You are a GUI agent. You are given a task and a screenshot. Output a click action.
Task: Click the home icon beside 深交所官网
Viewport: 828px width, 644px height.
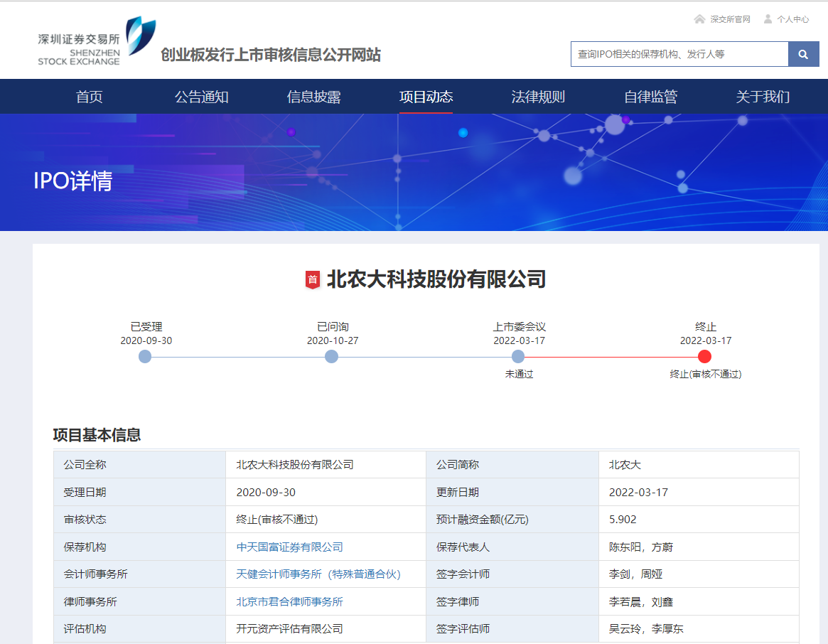[x=699, y=19]
